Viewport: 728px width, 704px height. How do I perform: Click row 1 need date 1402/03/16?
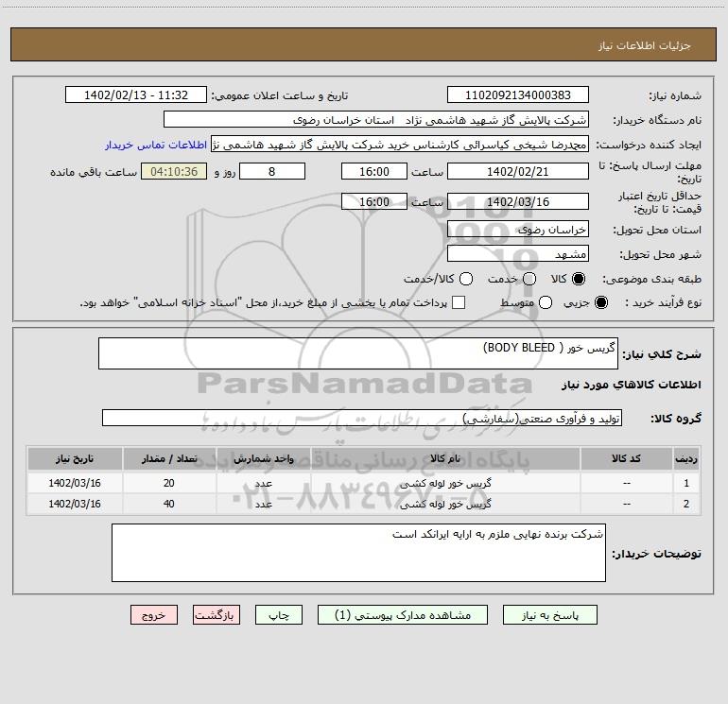[75, 483]
